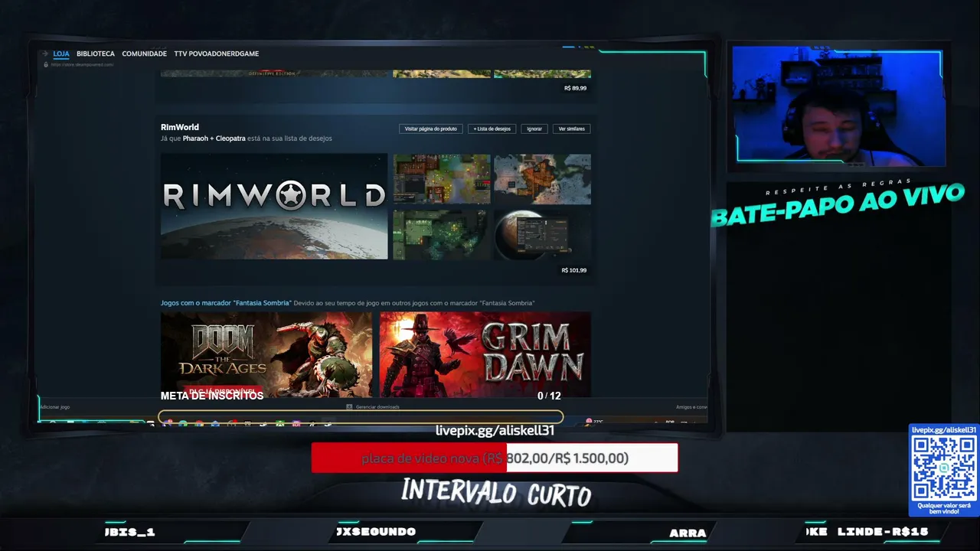
Task: Open the RimWorld title link
Action: pyautogui.click(x=180, y=128)
